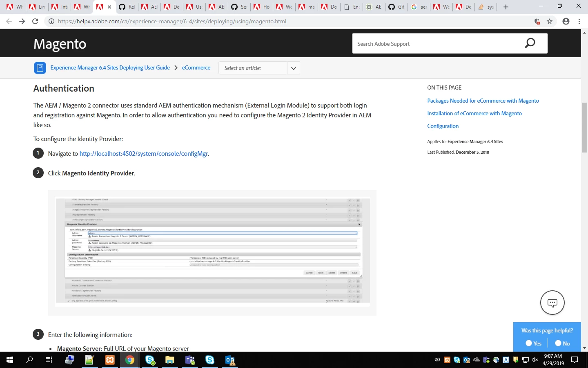This screenshot has width=588, height=368.
Task: Click the browser address bar URL
Action: click(x=172, y=21)
